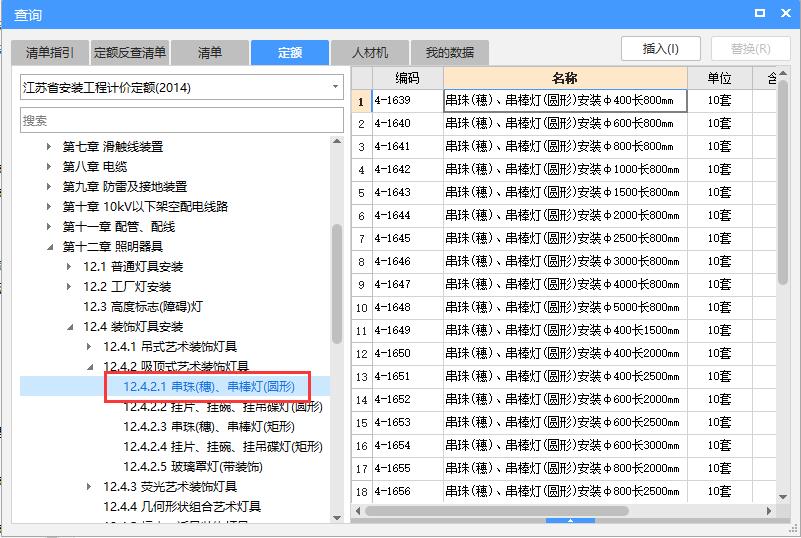Click table horizontal scroll-right arrow
Image resolution: width=801 pixels, height=538 pixels.
pos(769,510)
